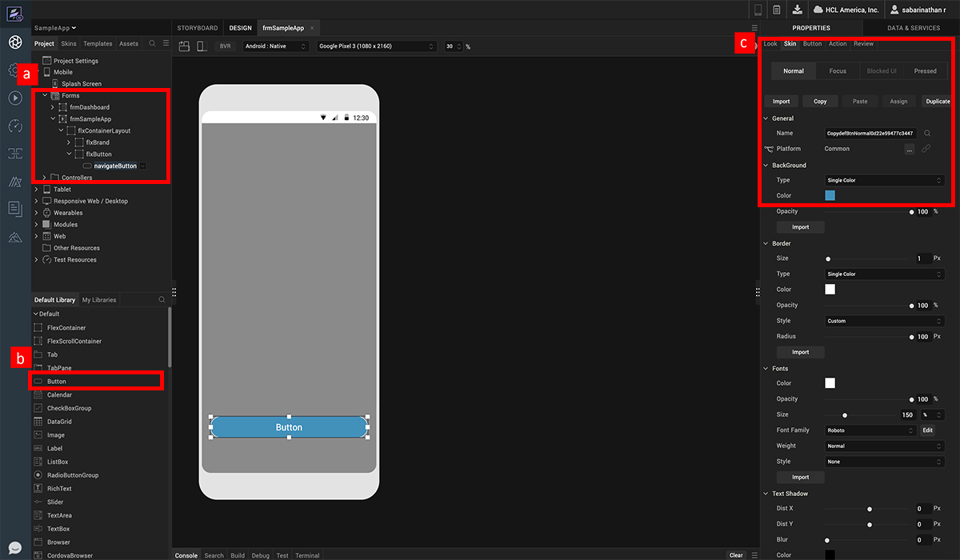Click the search icon in Project panel header
The width and height of the screenshot is (960, 560).
coord(152,43)
